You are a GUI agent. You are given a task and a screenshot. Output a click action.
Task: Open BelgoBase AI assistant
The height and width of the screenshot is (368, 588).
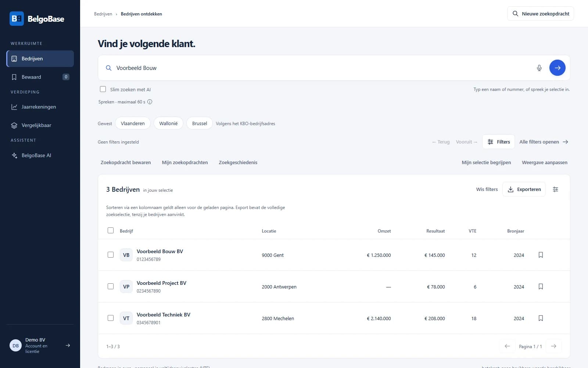(40, 155)
